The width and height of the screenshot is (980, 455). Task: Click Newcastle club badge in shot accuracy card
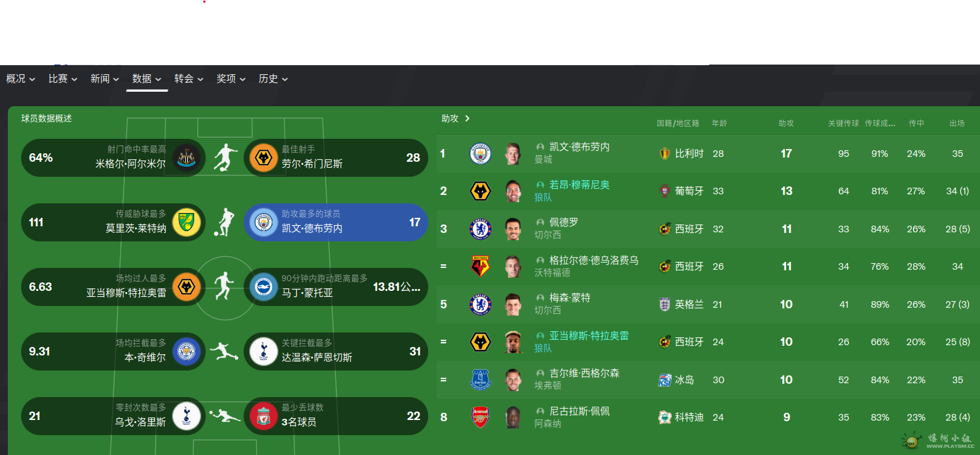[x=186, y=157]
